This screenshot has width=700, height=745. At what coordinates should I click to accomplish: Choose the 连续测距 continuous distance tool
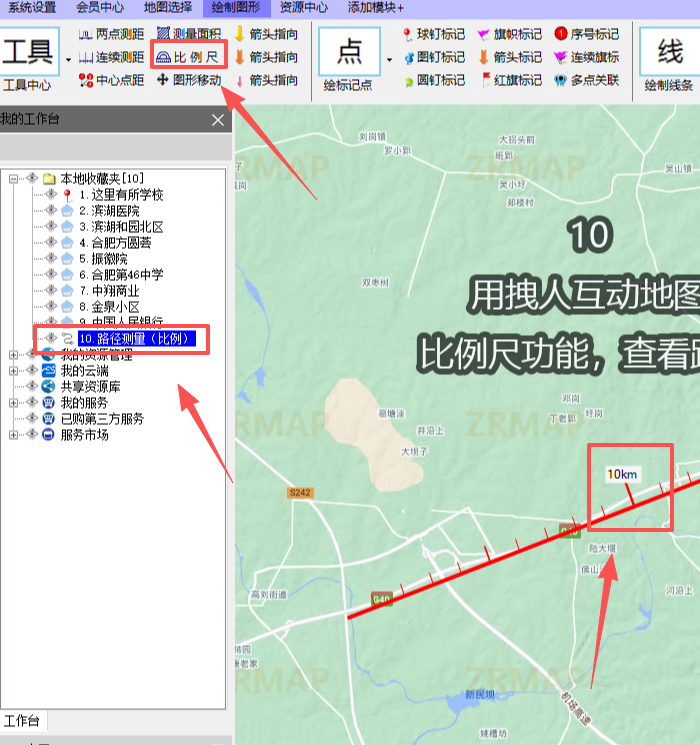coord(112,57)
